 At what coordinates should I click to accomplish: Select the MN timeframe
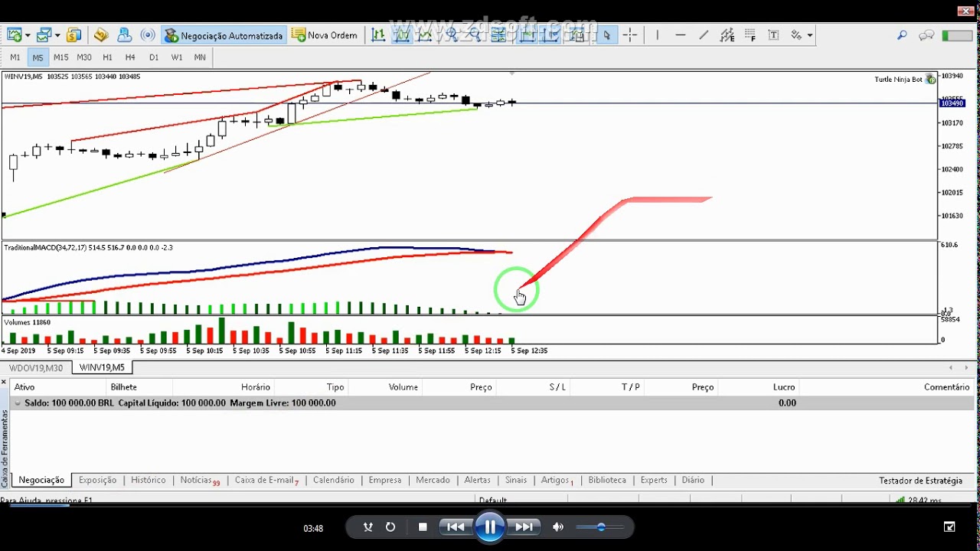[x=200, y=57]
